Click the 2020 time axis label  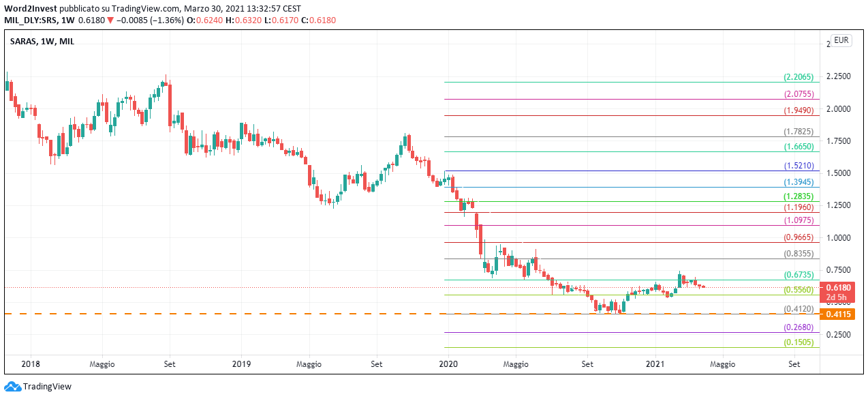(x=448, y=365)
